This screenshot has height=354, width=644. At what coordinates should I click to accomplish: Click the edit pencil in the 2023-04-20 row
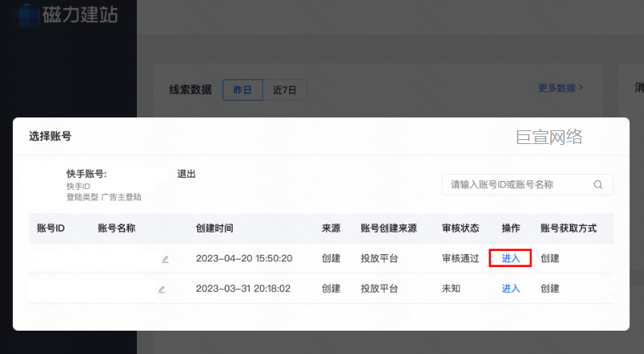(165, 259)
